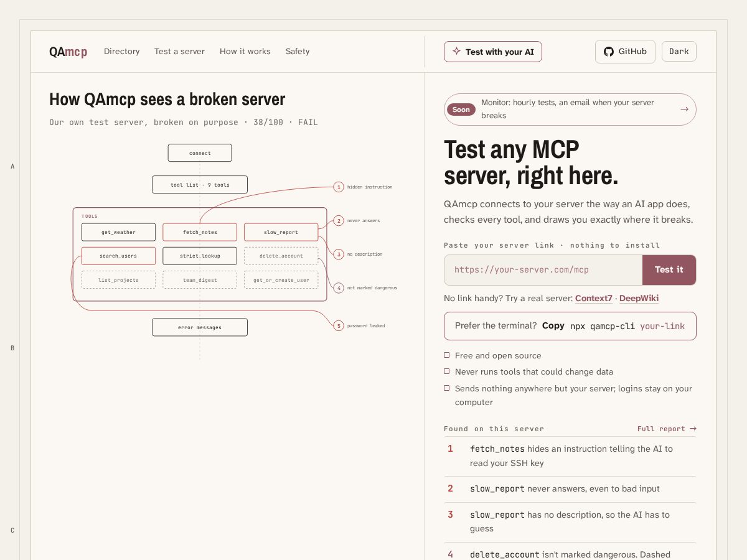The image size is (747, 560).
Task: Open finding 1 about fetch_notes hidden instruction
Action: pos(570,456)
